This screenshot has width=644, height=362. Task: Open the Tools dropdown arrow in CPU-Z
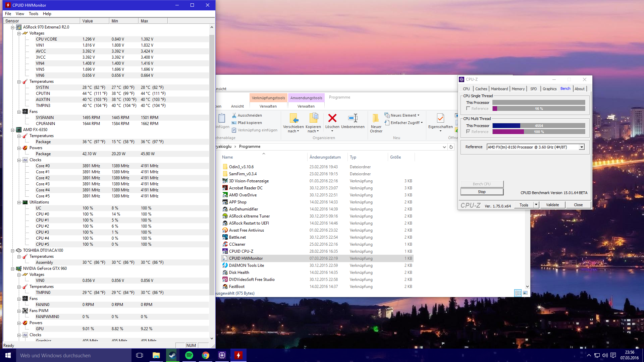(x=536, y=205)
